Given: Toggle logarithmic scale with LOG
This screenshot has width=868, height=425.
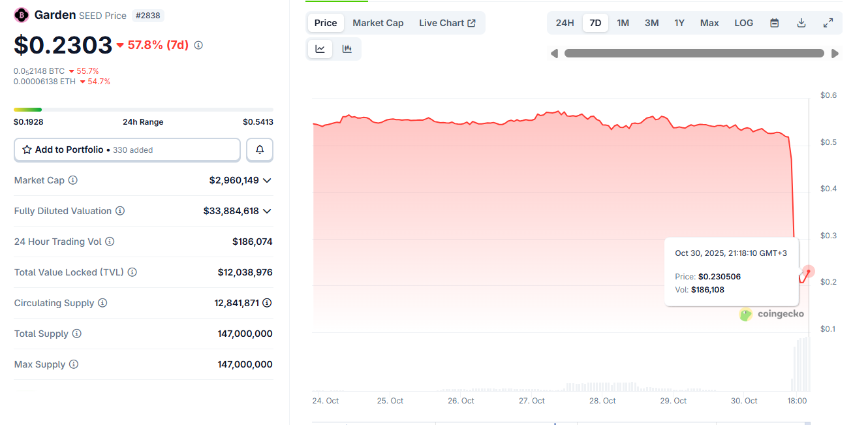Looking at the screenshot, I should point(743,22).
